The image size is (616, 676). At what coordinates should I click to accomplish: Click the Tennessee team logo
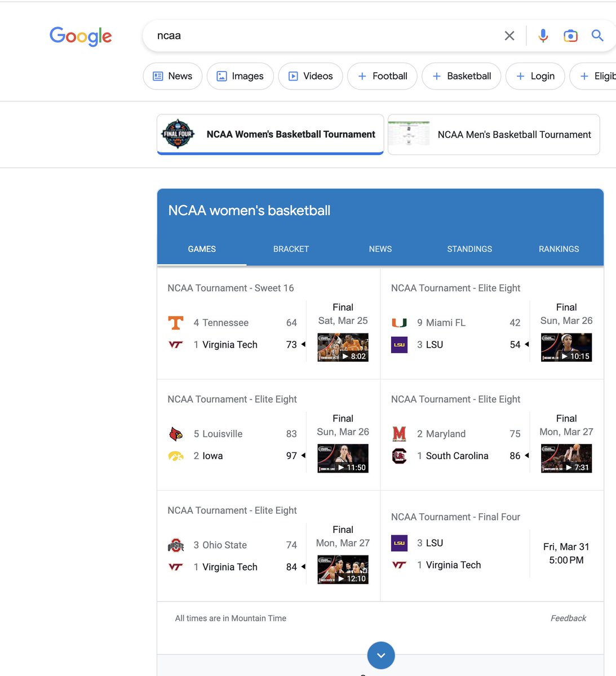[x=176, y=323]
